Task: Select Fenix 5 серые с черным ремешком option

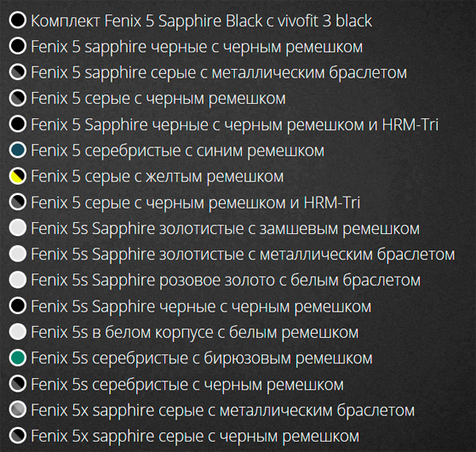Action: click(158, 98)
